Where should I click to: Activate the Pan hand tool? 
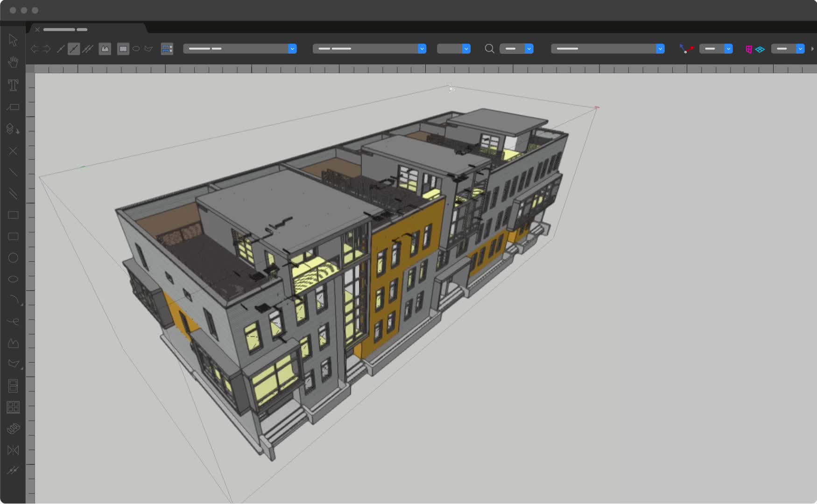[13, 62]
